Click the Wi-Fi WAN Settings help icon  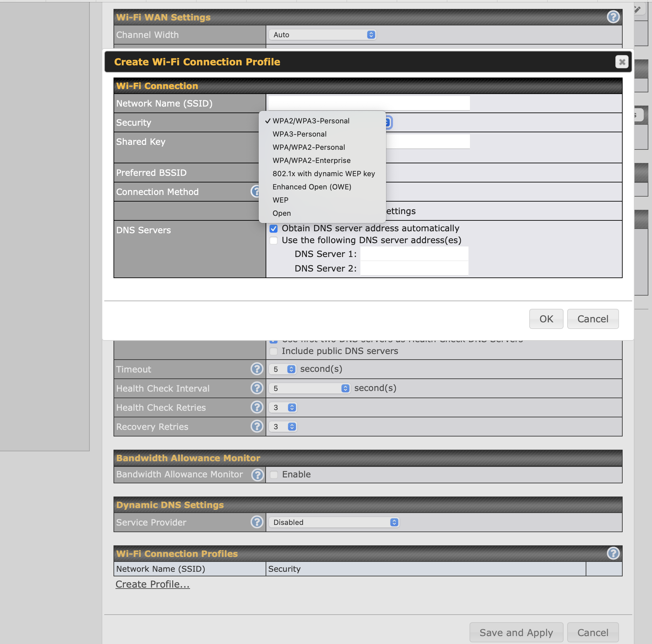[x=613, y=16]
